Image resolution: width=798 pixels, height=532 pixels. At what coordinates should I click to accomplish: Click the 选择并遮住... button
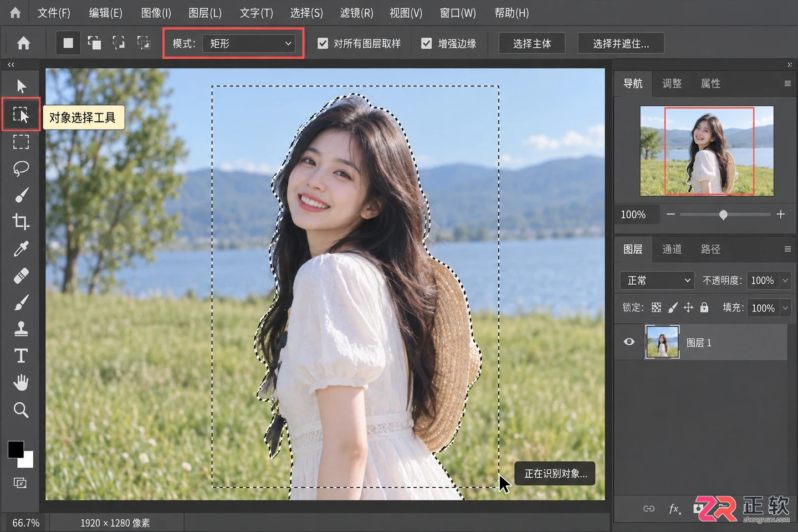(x=621, y=43)
